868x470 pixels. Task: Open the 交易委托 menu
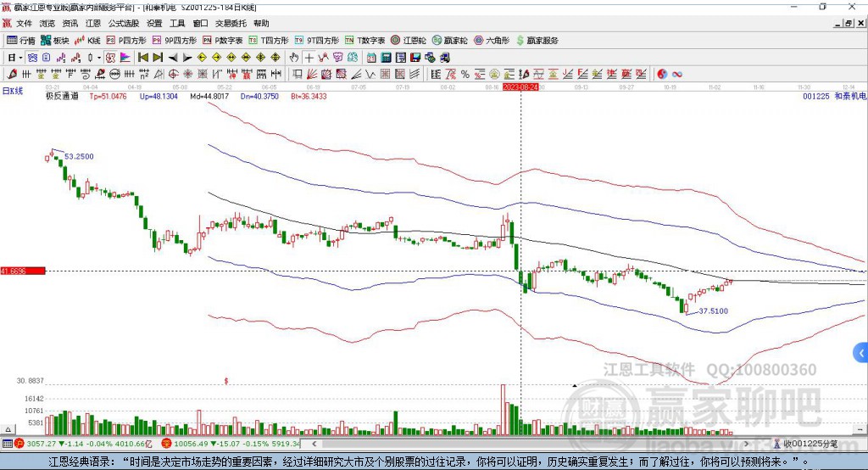[x=231, y=23]
